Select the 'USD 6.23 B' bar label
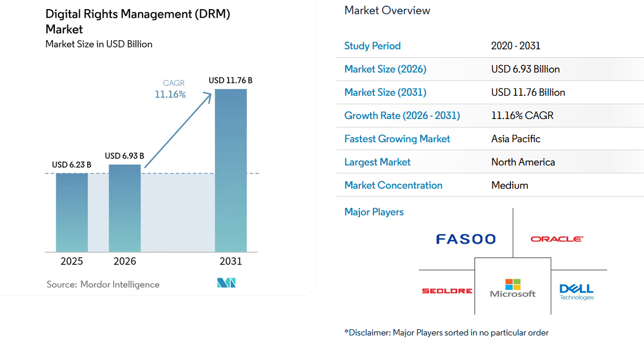This screenshot has height=340, width=644. tap(71, 165)
